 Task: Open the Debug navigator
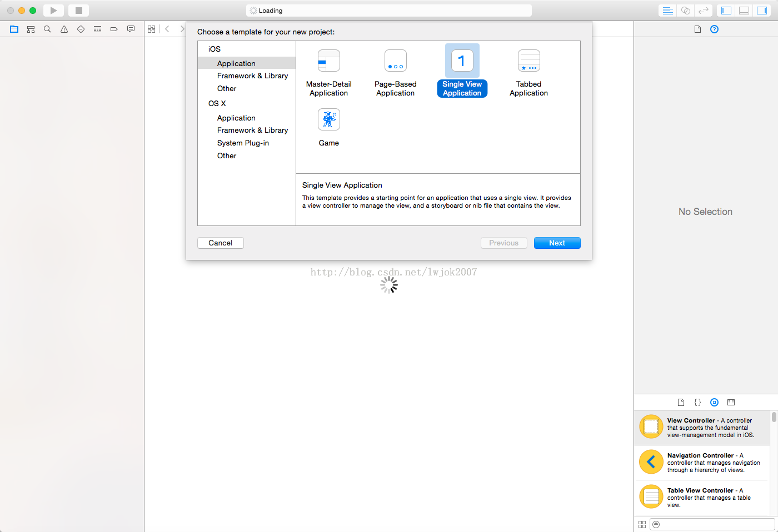(98, 29)
